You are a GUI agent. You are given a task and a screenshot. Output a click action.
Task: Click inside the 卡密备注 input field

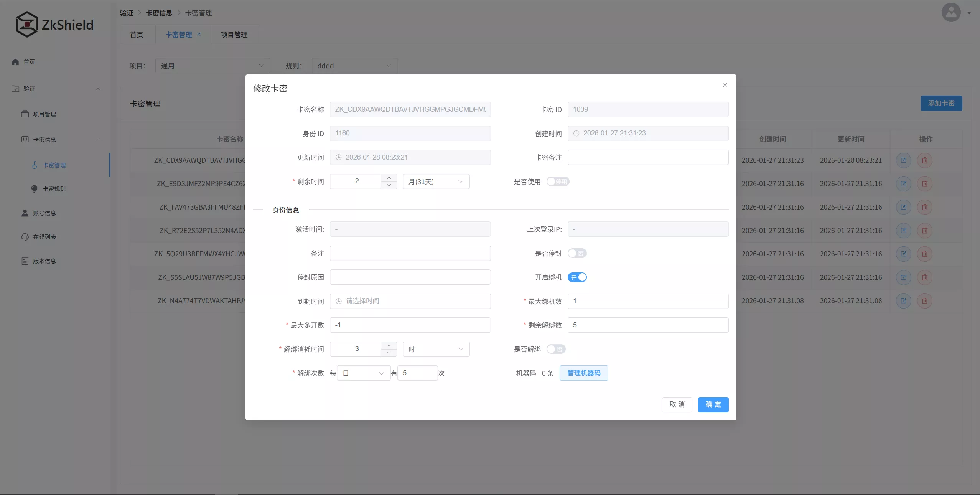tap(647, 157)
